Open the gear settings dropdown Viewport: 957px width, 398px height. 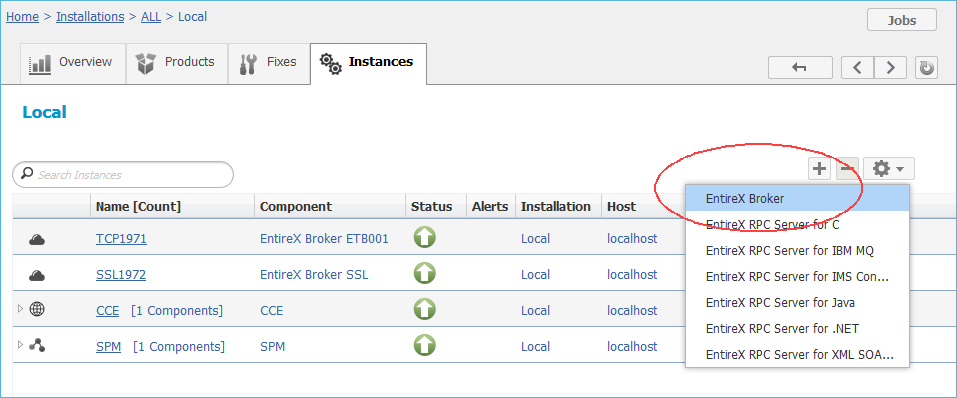[x=889, y=169]
